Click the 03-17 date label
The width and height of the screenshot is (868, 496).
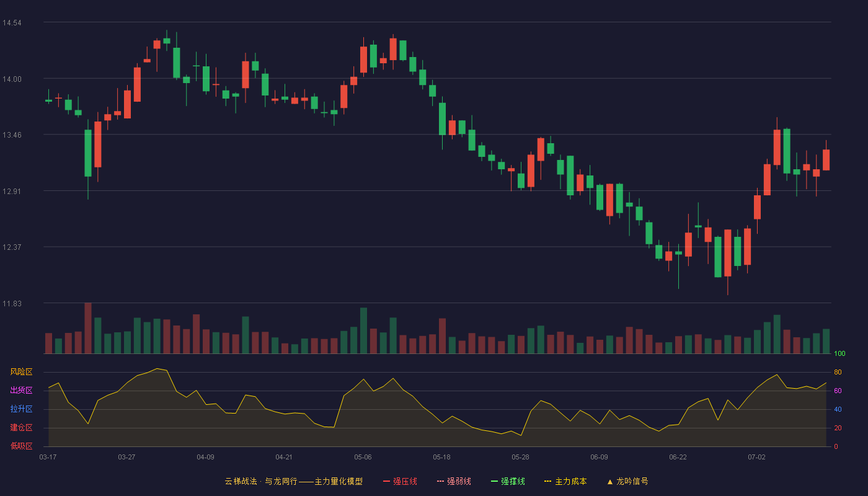tap(48, 457)
